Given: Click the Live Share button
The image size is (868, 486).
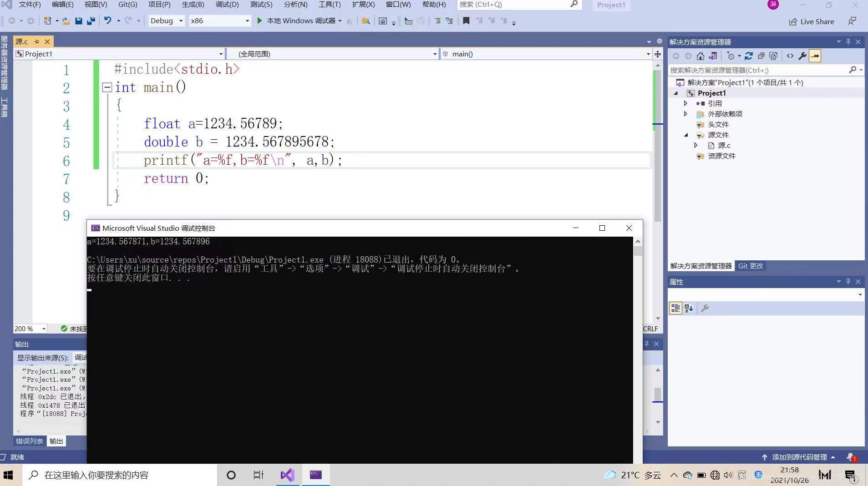Looking at the screenshot, I should point(812,21).
